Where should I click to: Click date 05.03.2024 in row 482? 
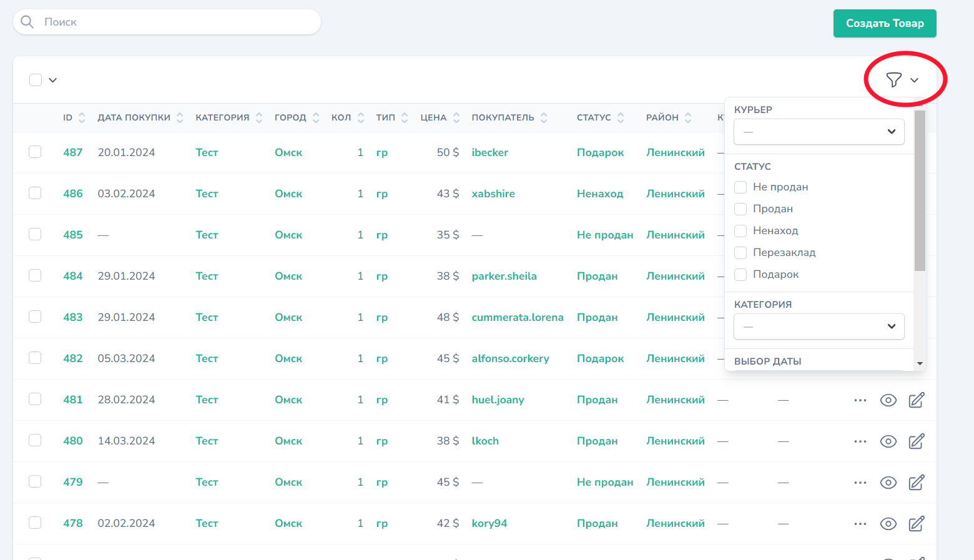127,358
